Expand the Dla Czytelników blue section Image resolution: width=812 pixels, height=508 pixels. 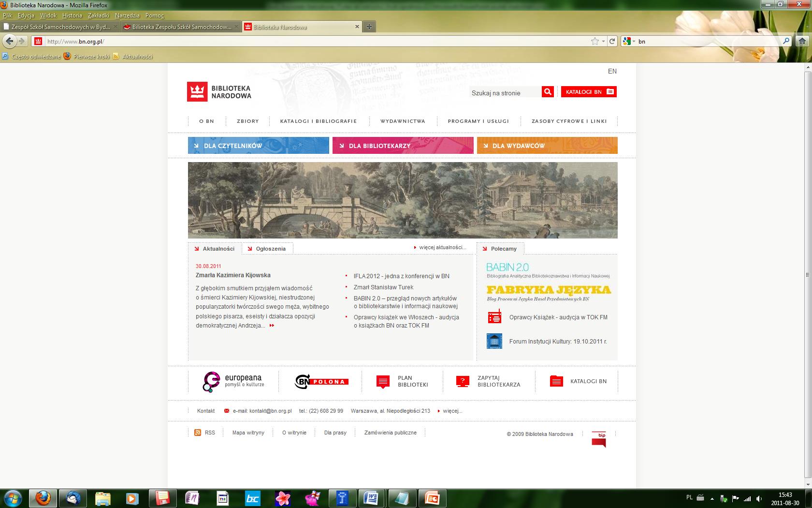258,145
